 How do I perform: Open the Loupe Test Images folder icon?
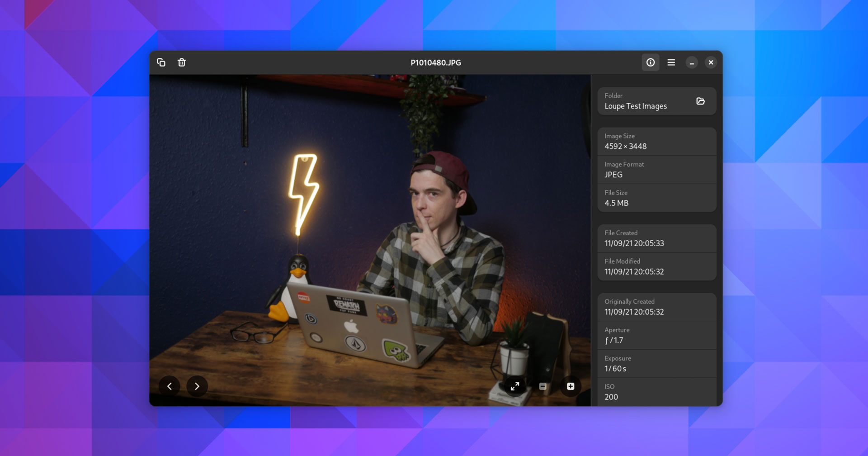[x=700, y=101]
